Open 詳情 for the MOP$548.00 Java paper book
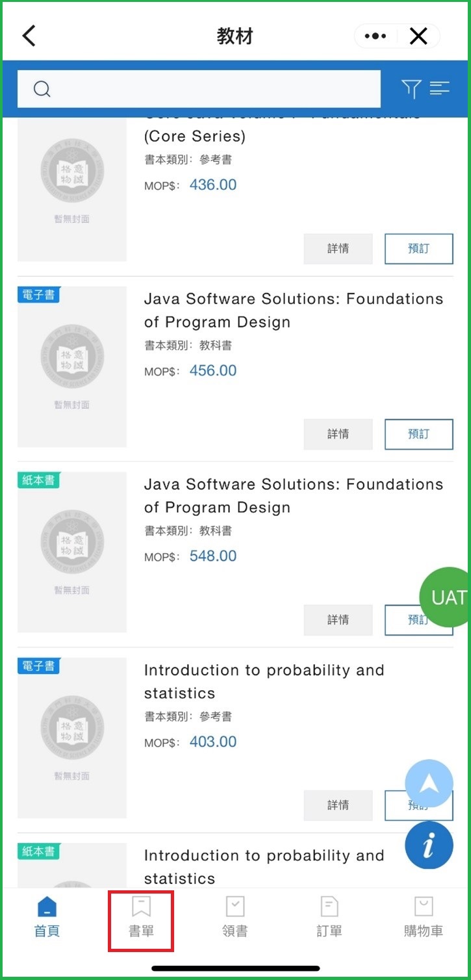Screen dimensions: 471x980 (338, 620)
